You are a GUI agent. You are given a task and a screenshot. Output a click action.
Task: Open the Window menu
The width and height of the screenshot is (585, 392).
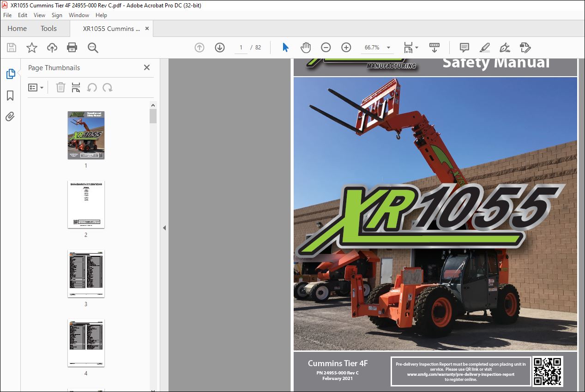[x=79, y=15]
